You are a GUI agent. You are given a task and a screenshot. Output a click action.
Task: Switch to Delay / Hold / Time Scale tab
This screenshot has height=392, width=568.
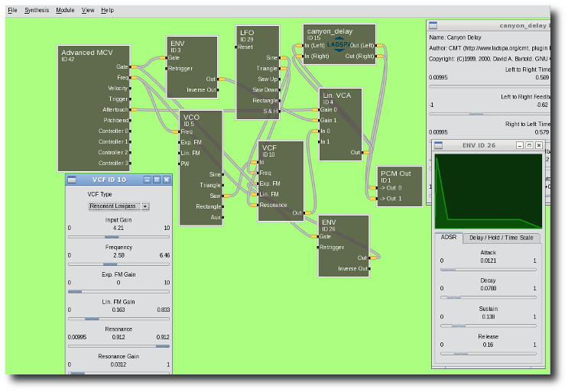[x=501, y=238]
